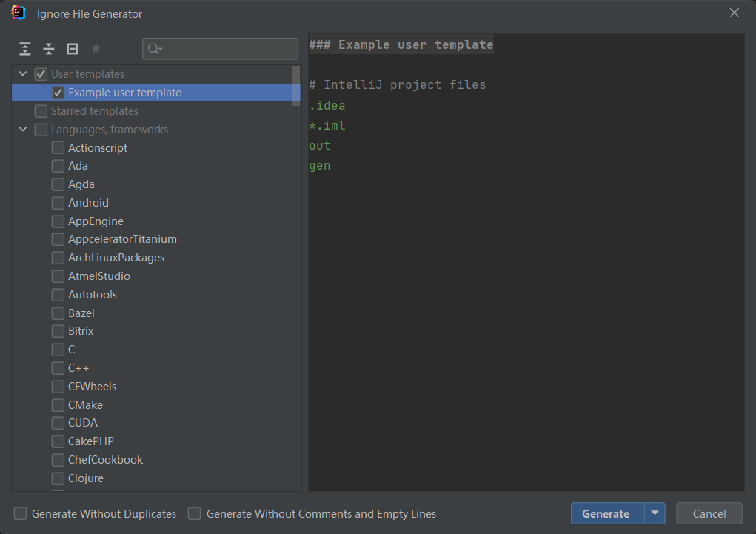Click the magnifier search icon
This screenshot has width=756, height=534.
(x=155, y=49)
